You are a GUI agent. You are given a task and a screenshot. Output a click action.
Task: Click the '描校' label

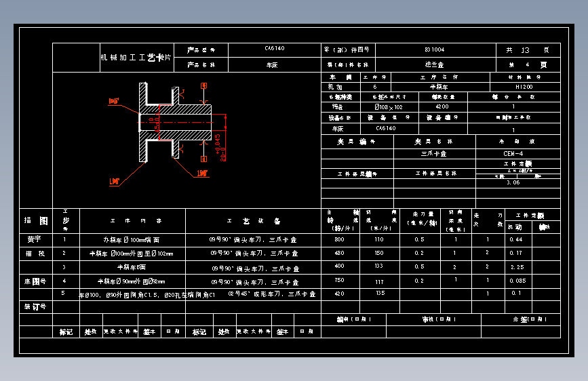[x=35, y=254]
